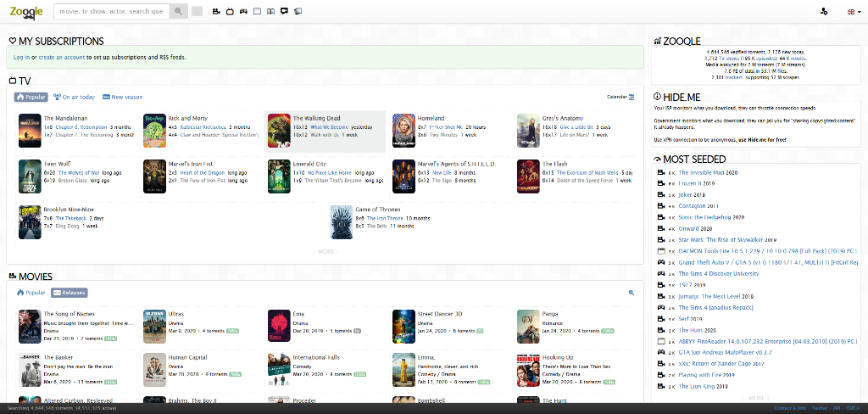Open Street Dancer 3D movie title

tap(440, 314)
